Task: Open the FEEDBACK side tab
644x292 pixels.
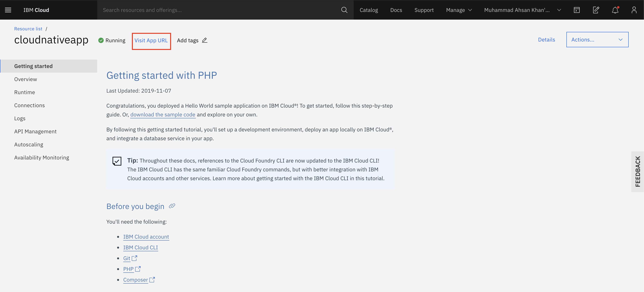Action: click(x=637, y=171)
